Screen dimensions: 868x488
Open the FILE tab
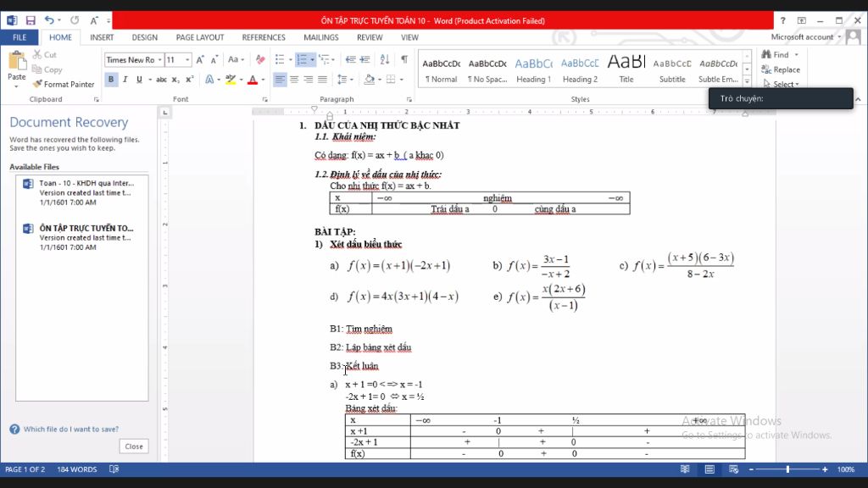19,37
